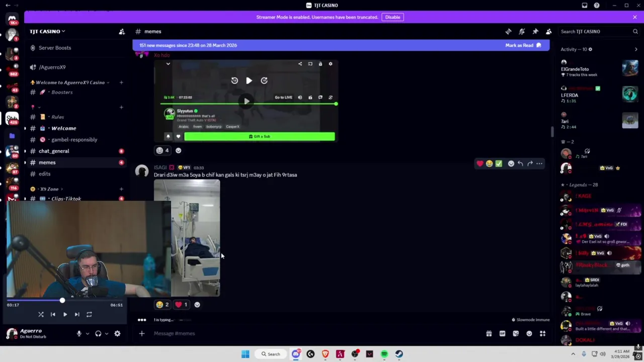
Task: Expand the Activity panel chevron
Action: tap(636, 49)
